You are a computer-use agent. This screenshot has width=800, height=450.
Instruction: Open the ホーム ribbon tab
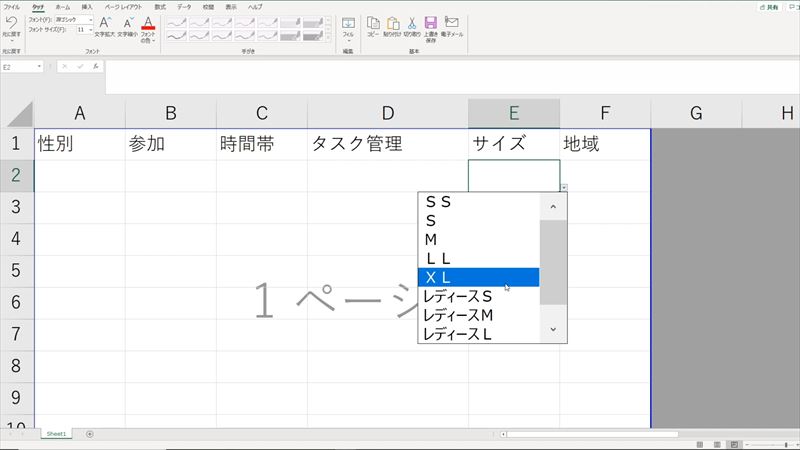pos(63,6)
